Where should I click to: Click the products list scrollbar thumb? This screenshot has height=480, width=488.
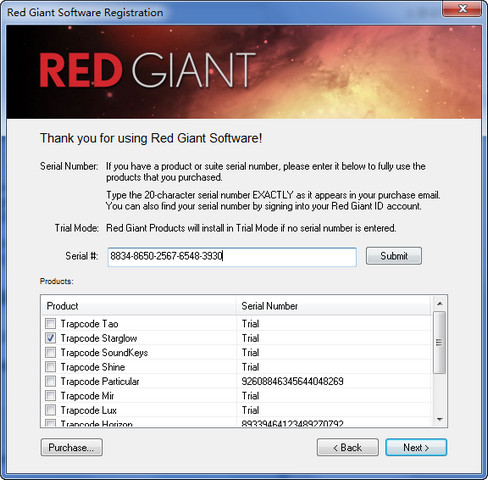pyautogui.click(x=439, y=342)
